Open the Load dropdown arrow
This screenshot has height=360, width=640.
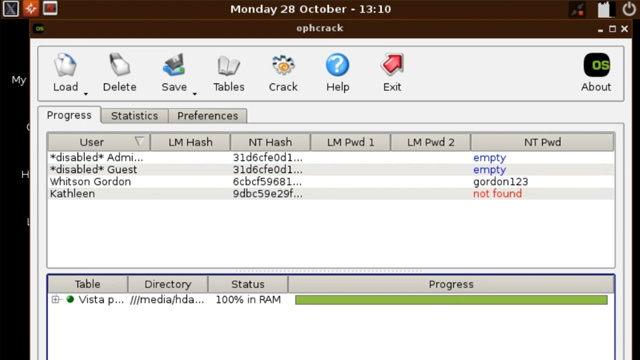pos(86,94)
